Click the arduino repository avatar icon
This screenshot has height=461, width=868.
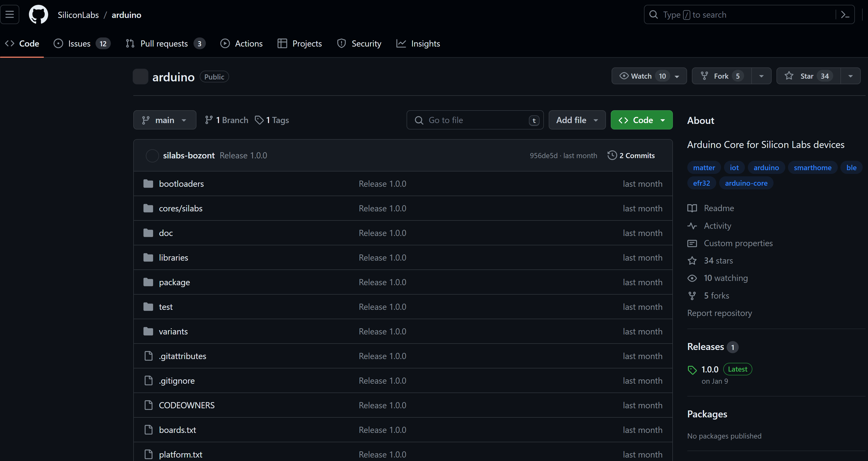141,77
